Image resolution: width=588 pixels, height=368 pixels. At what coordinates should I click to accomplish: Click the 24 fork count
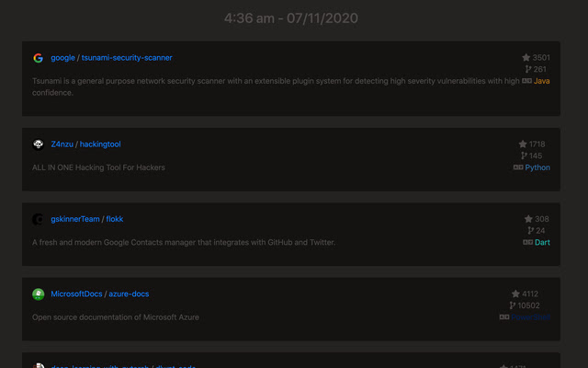540,230
